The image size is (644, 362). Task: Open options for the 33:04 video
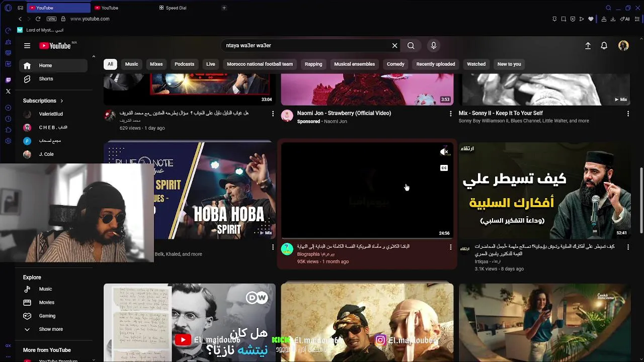[x=273, y=114]
